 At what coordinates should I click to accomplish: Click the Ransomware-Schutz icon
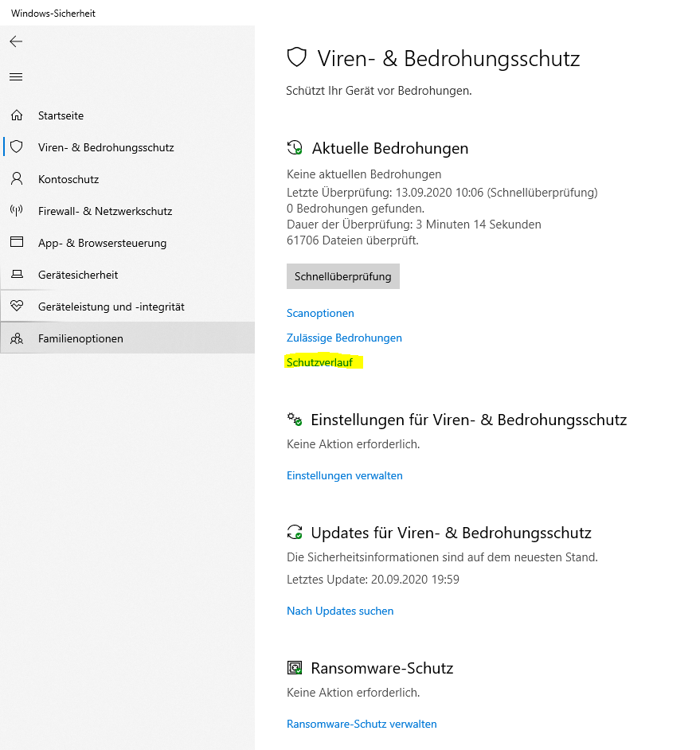(x=295, y=667)
